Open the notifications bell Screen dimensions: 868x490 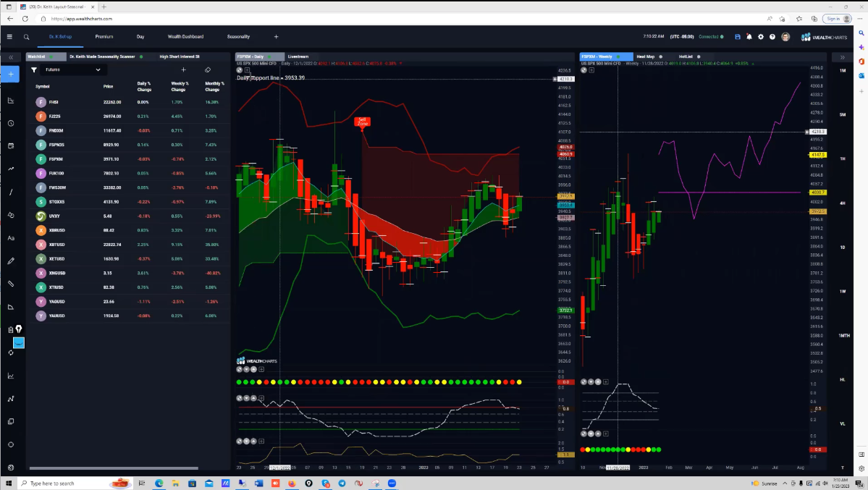pyautogui.click(x=749, y=37)
